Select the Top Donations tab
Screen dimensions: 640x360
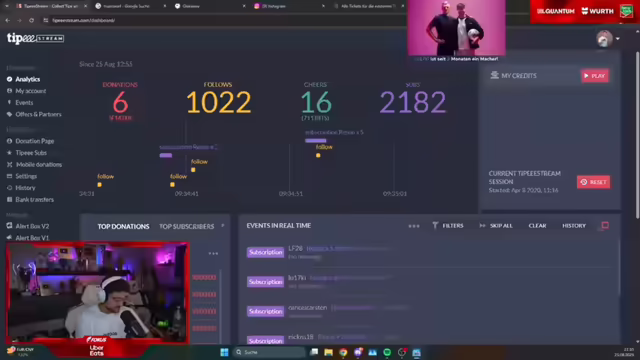point(123,226)
